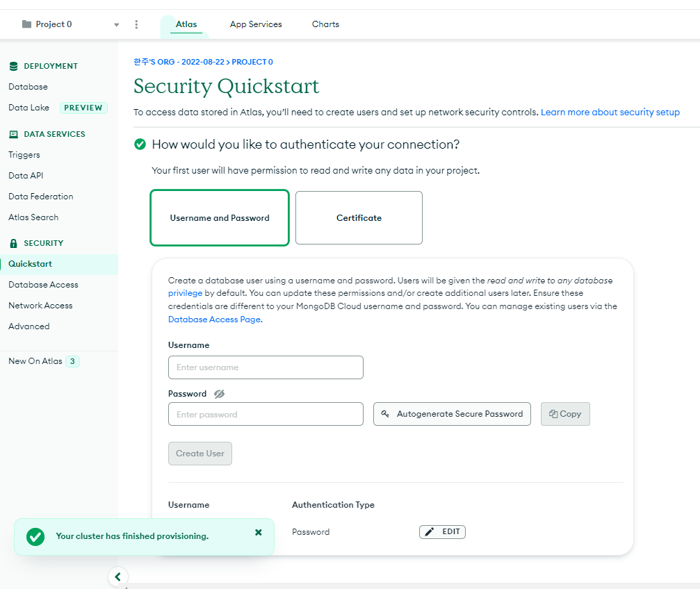Viewport: 700px width, 589px height.
Task: Click the green success check in the toast
Action: click(x=35, y=537)
